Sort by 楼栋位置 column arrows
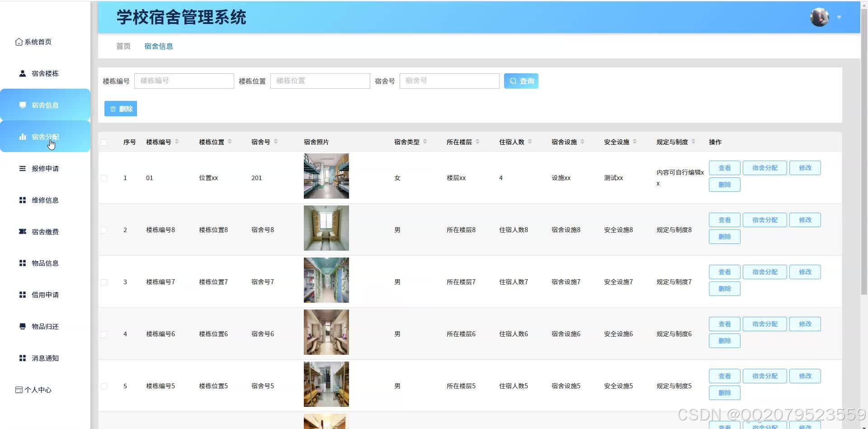868x429 pixels. pos(230,142)
